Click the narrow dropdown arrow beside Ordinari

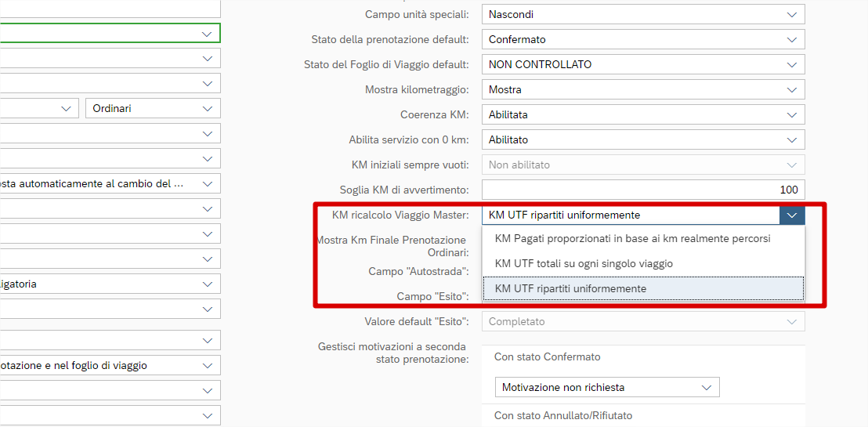click(x=66, y=108)
